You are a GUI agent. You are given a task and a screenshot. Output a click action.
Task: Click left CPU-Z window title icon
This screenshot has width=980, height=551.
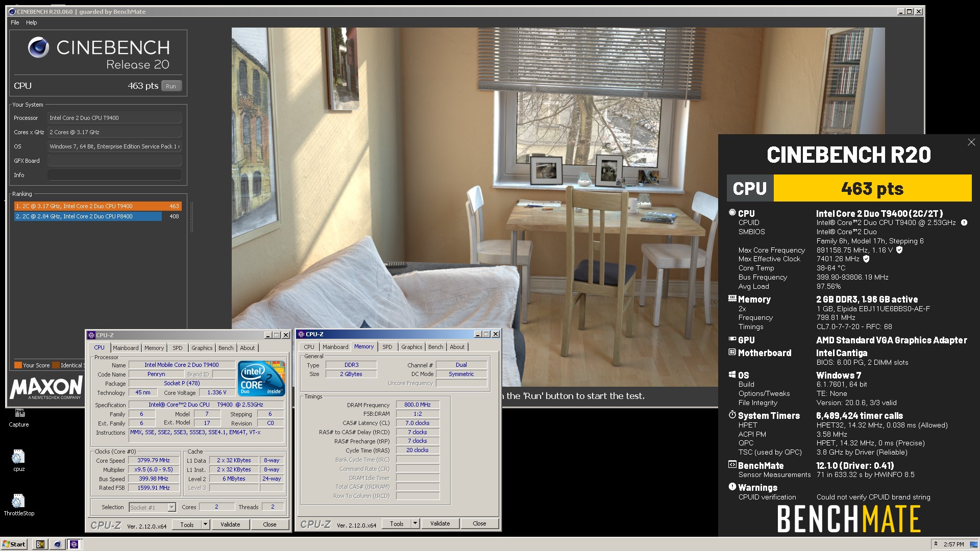(91, 335)
